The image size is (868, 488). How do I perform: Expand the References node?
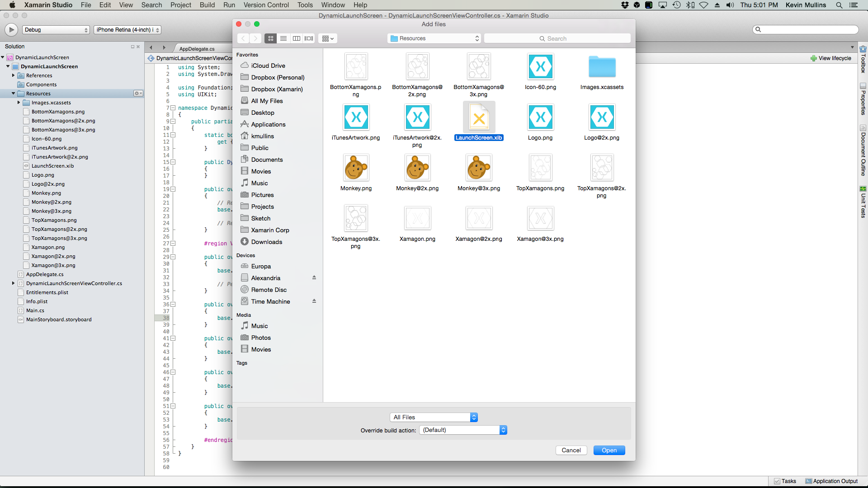(x=14, y=75)
